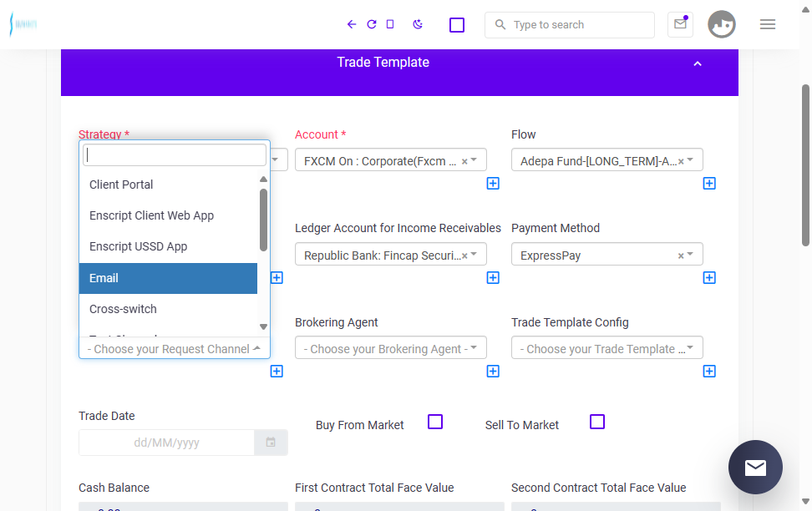
Task: Select Enscript Client Web App option
Action: click(x=168, y=216)
